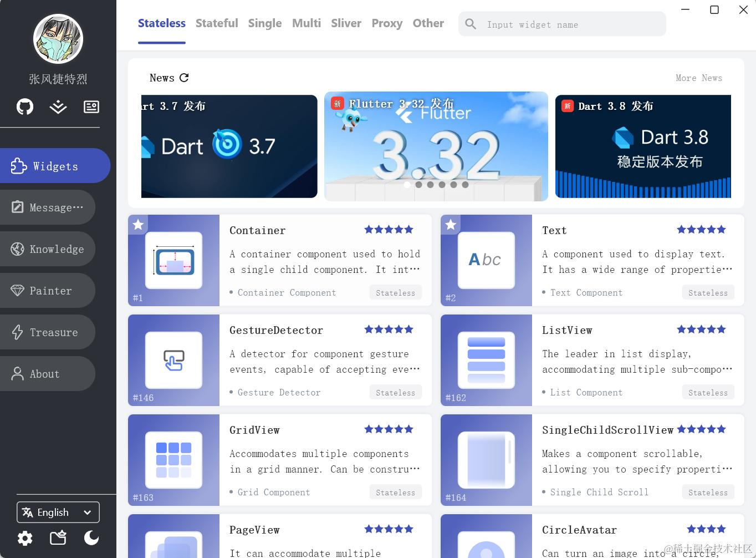
Task: Expand the English language dropdown
Action: click(58, 513)
